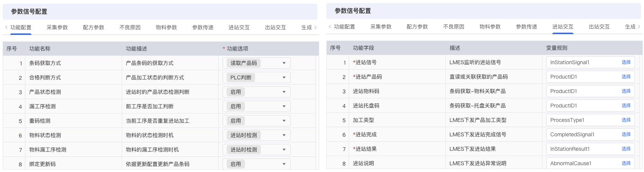Click 选择 link for InStationSignal1
The width and height of the screenshot is (644, 172).
(x=626, y=62)
